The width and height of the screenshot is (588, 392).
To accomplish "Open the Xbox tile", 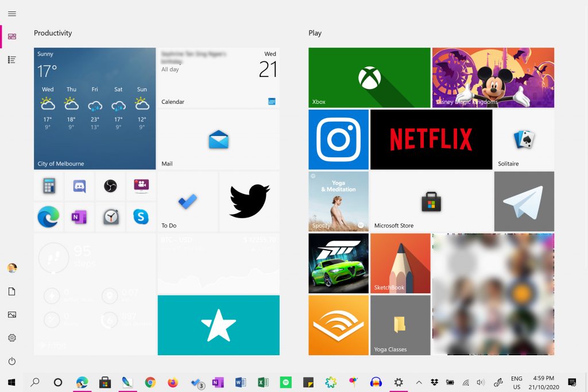I will tap(369, 77).
